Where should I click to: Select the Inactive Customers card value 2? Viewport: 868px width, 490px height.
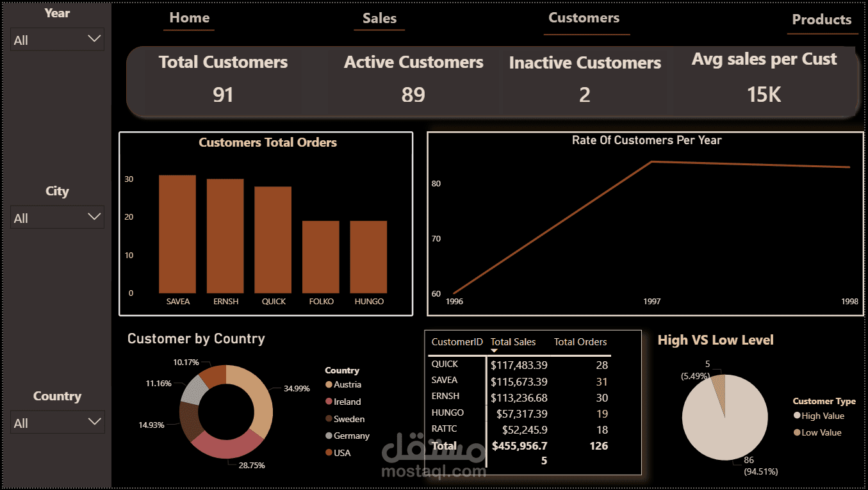tap(584, 95)
